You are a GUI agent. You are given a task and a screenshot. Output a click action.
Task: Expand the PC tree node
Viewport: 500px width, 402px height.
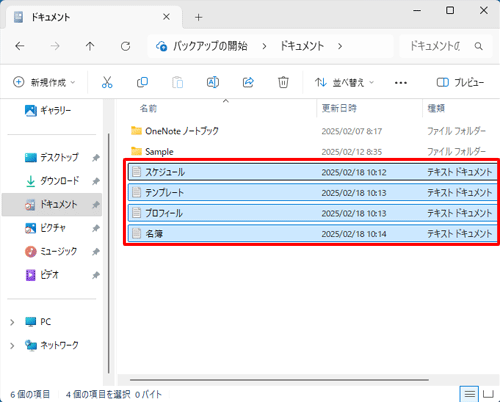click(x=12, y=322)
